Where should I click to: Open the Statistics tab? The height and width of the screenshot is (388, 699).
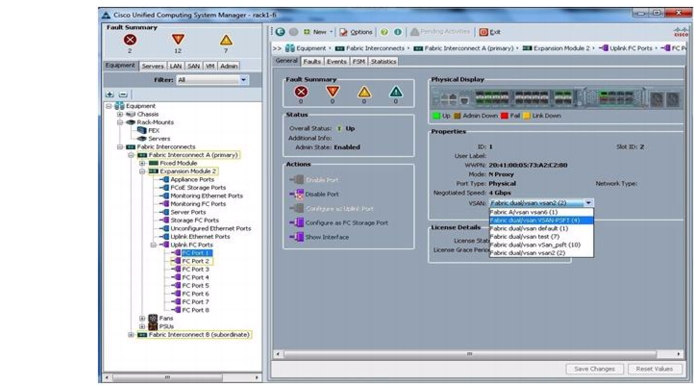point(383,62)
